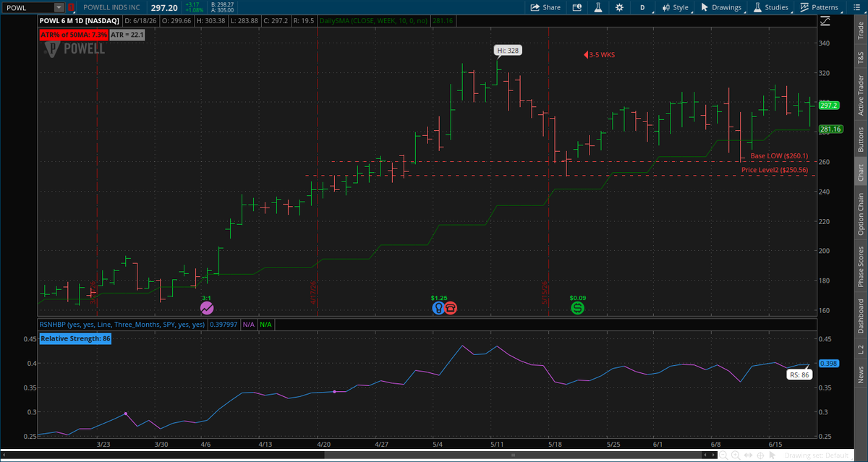
Task: Click the 297.20 last price quote
Action: 165,7
